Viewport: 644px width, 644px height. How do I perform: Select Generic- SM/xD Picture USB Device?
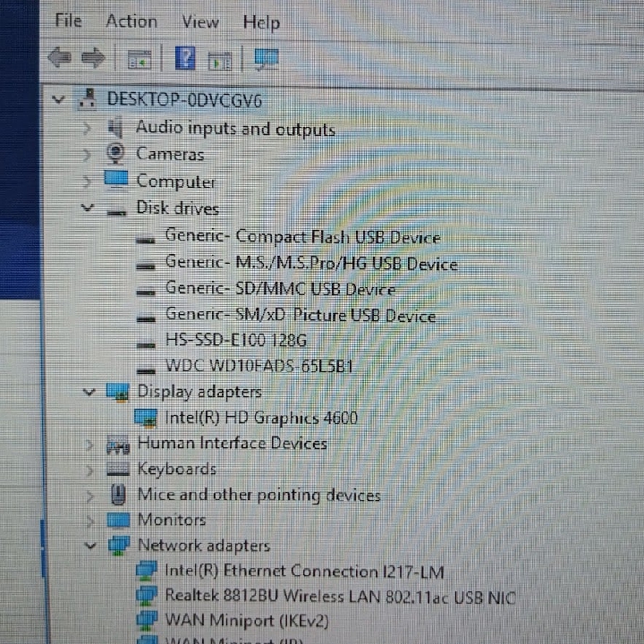pos(301,316)
